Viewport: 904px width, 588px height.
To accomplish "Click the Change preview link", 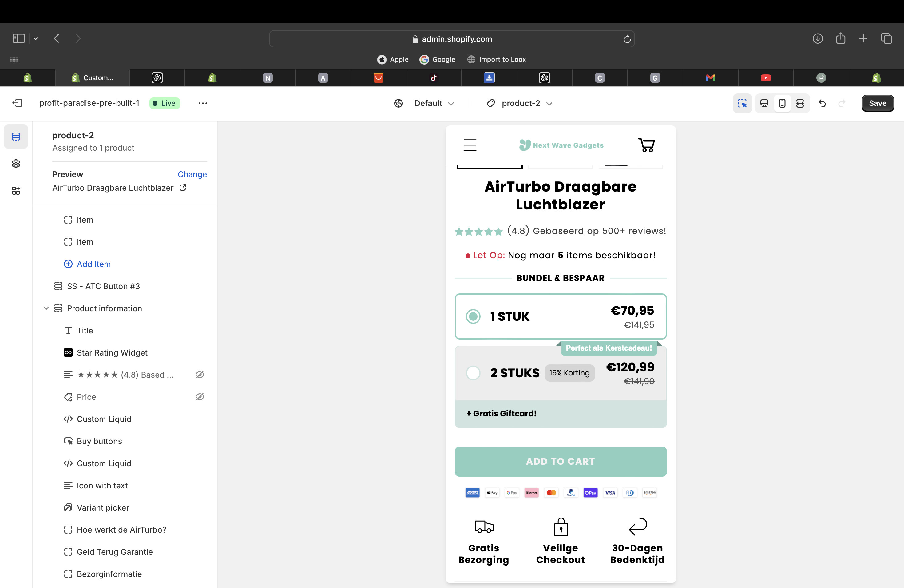I will [192, 174].
